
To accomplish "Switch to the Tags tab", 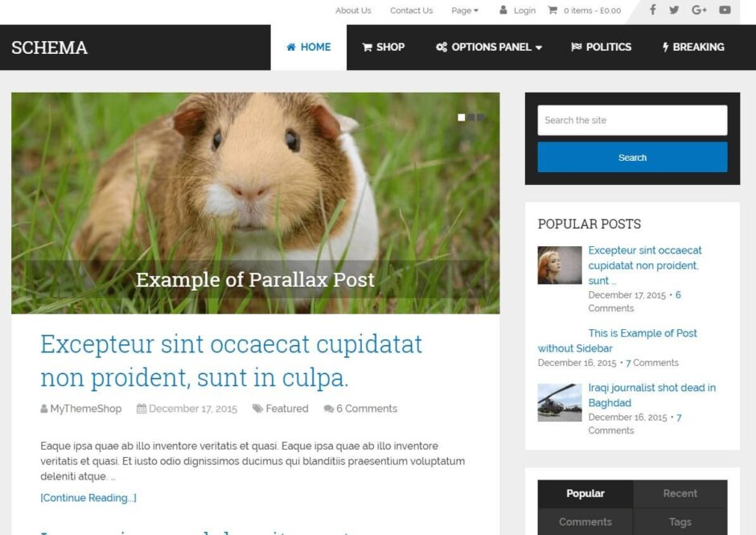I will pos(680,521).
